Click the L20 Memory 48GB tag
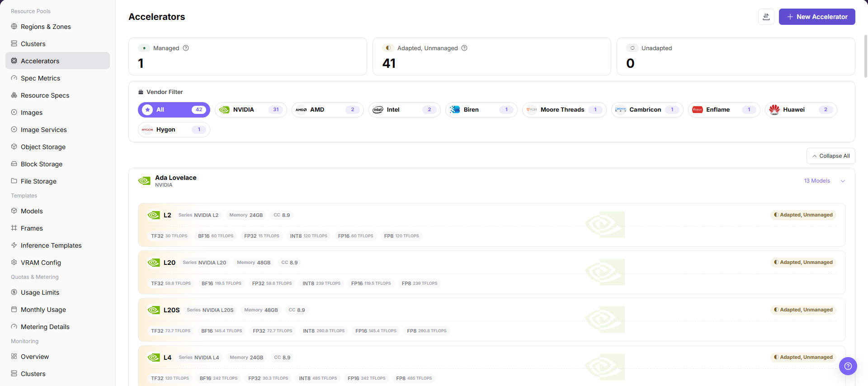Viewport: 868px width, 386px height. 254,263
